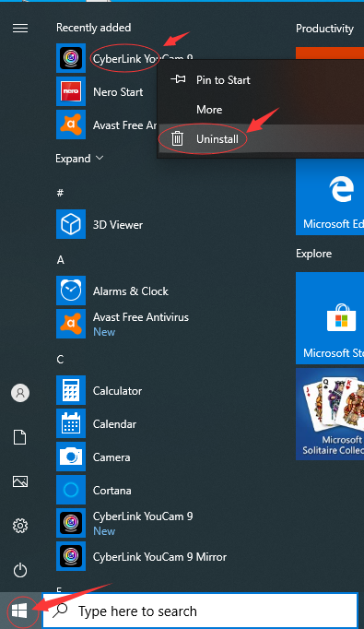The width and height of the screenshot is (364, 629).
Task: Click the Recently added heading
Action: coord(93,28)
